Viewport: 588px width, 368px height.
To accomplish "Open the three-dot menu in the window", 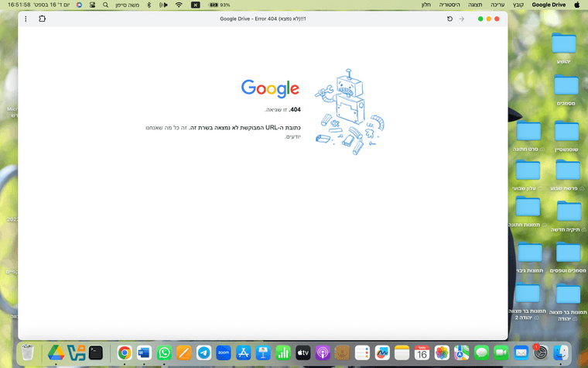I will (x=26, y=19).
